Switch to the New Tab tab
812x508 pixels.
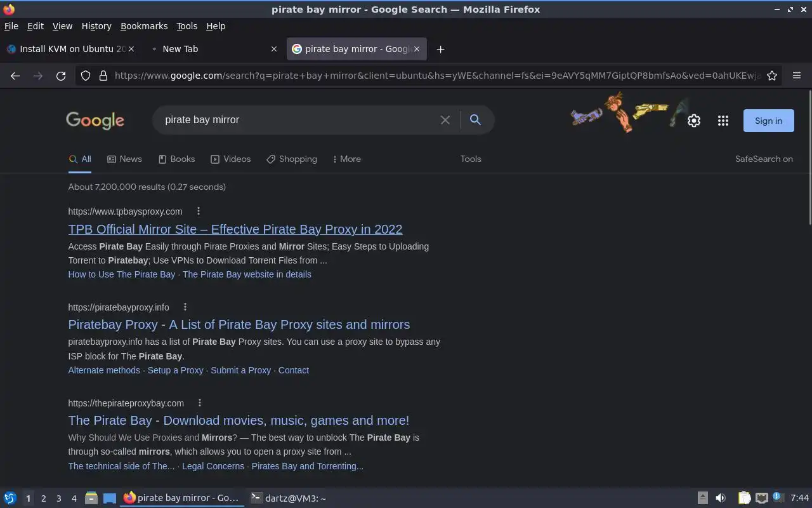(x=214, y=49)
